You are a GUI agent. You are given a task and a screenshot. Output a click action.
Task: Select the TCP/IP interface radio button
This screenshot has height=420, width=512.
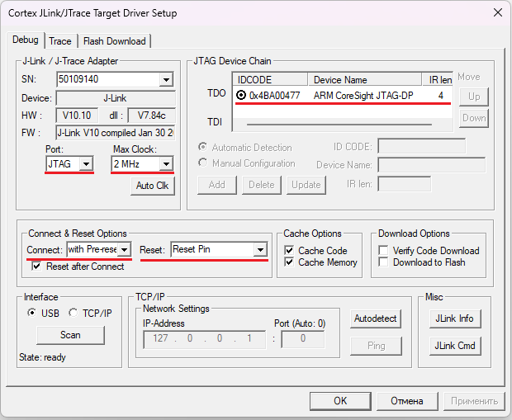click(73, 313)
